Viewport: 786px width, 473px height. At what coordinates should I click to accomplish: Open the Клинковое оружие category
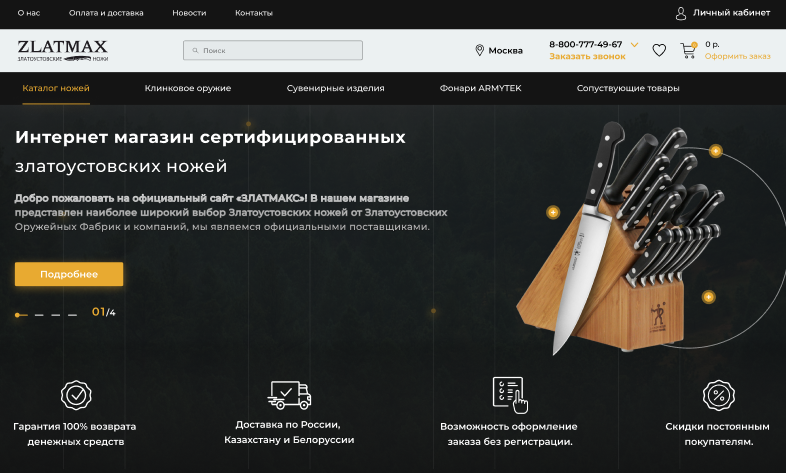(x=188, y=88)
